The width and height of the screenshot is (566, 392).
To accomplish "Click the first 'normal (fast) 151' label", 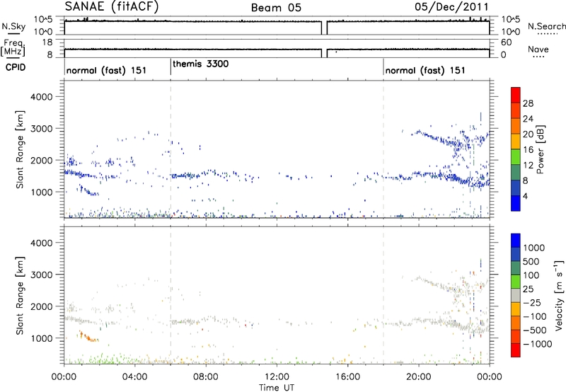I will tap(107, 70).
